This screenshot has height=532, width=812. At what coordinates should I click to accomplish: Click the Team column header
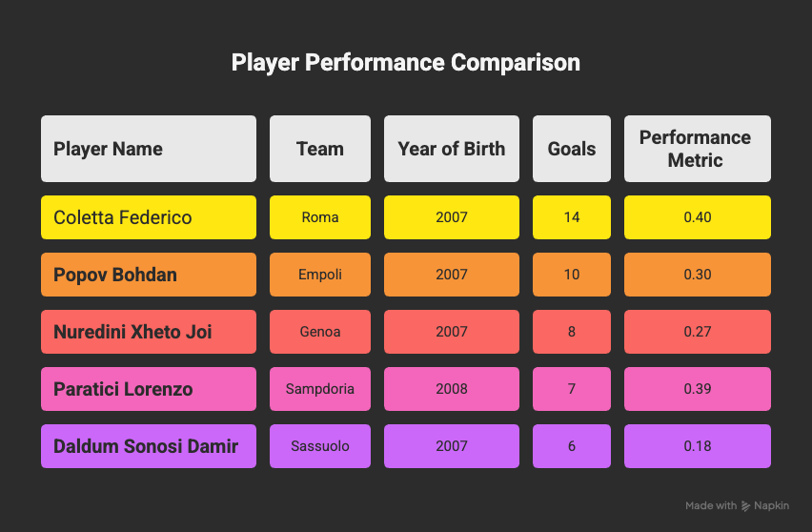click(x=320, y=149)
